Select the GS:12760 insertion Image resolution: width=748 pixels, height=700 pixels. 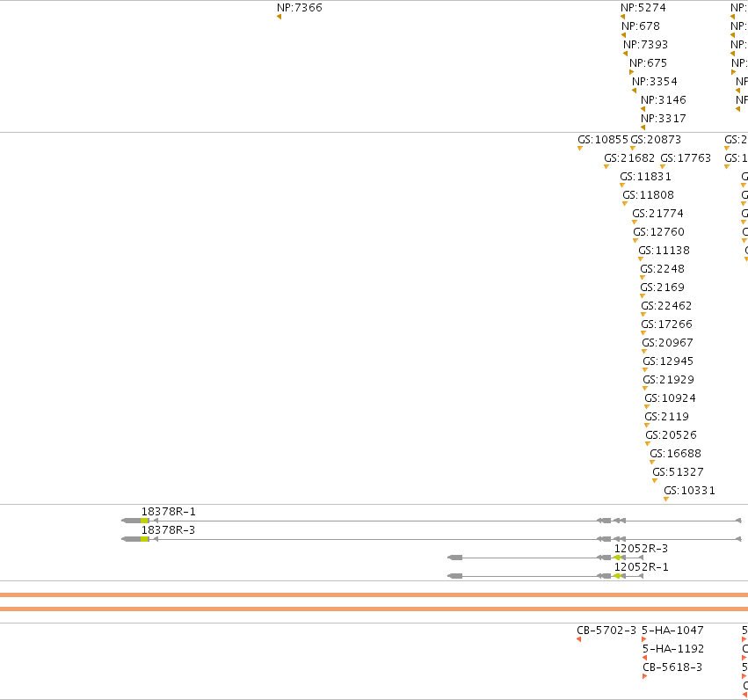pyautogui.click(x=659, y=232)
